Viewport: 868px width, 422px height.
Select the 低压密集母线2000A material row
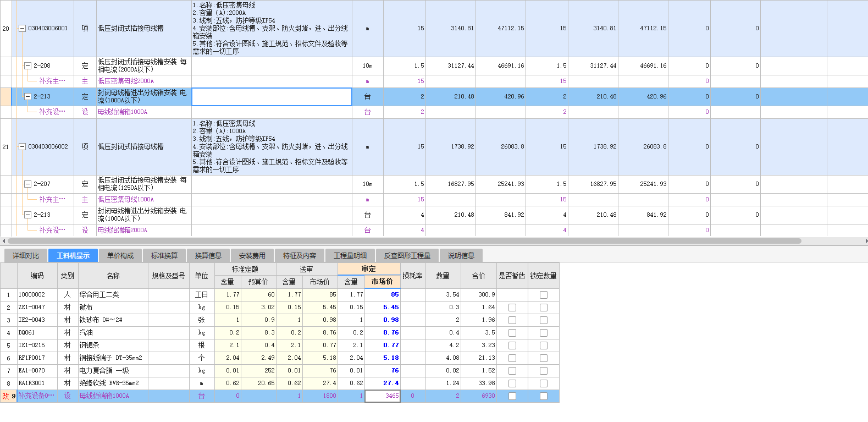pos(434,81)
